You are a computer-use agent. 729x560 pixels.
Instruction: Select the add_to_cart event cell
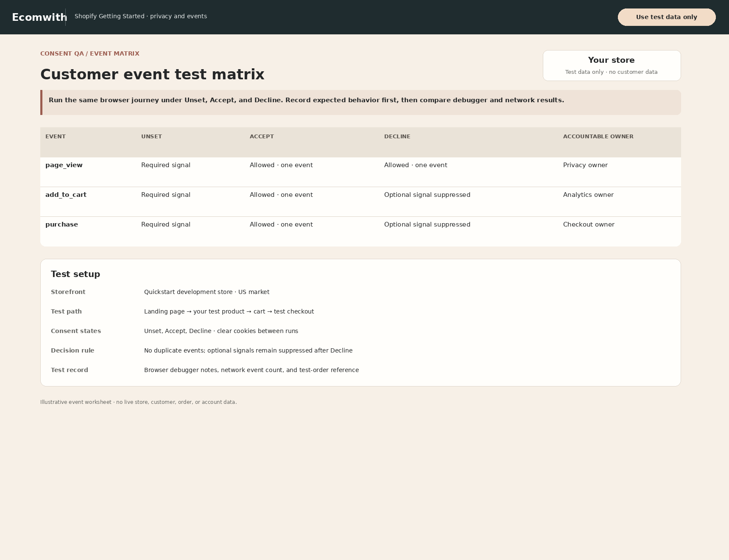66,195
